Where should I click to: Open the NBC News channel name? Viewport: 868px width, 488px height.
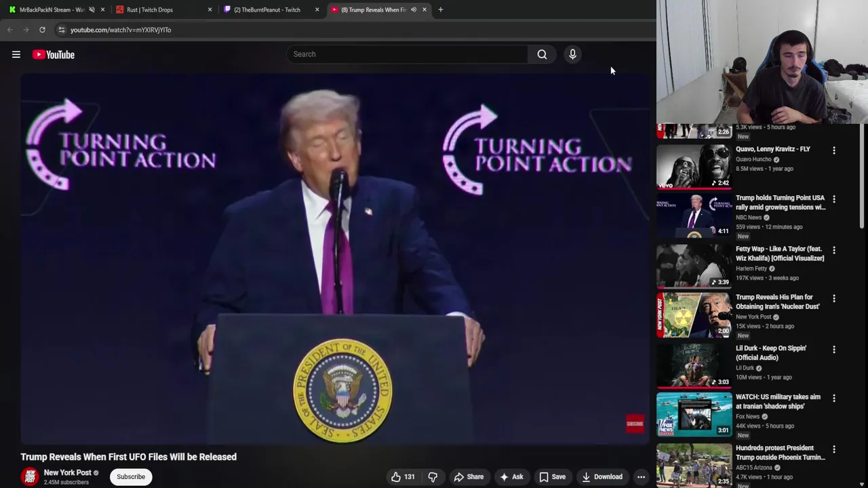pos(749,218)
